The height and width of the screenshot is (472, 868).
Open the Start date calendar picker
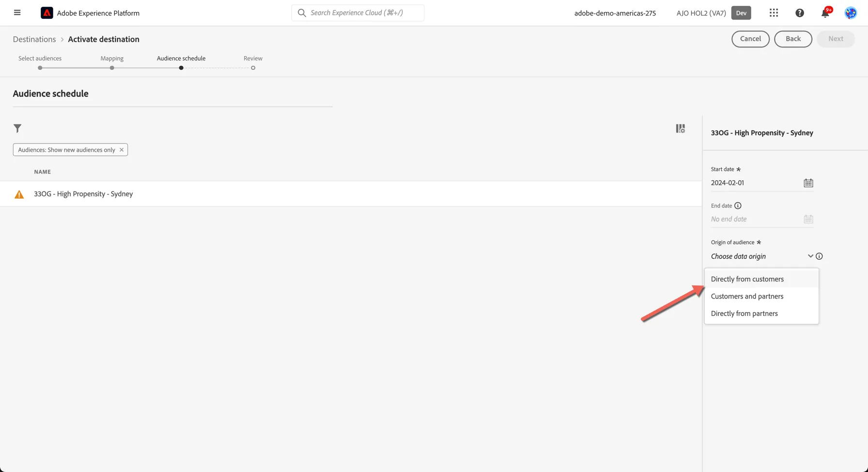[808, 183]
